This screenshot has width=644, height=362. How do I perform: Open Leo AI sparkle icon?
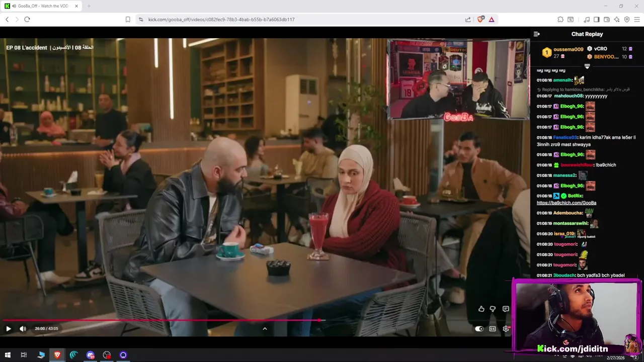point(617,19)
